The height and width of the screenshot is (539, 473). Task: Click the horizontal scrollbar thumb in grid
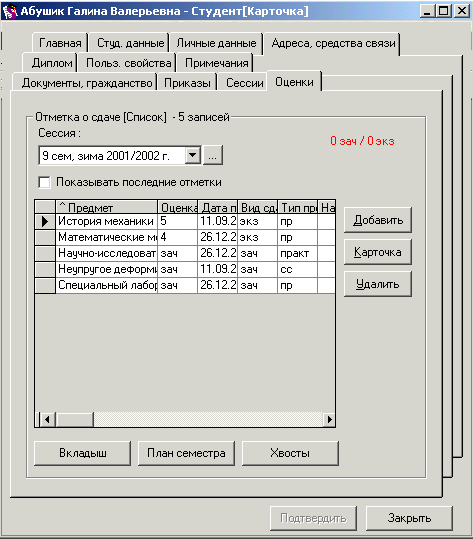(x=75, y=419)
